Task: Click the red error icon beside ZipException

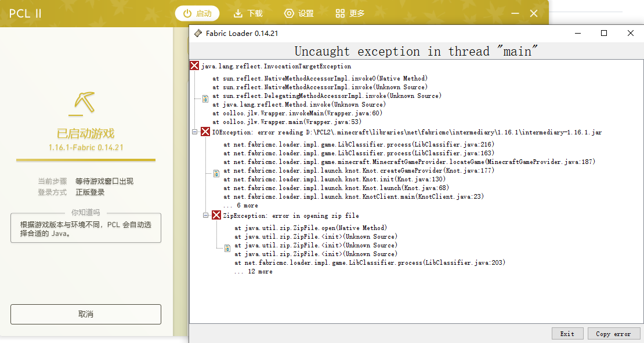Action: [218, 215]
